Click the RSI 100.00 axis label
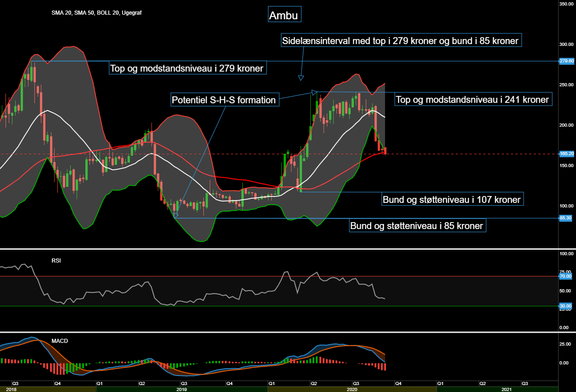 tap(567, 253)
